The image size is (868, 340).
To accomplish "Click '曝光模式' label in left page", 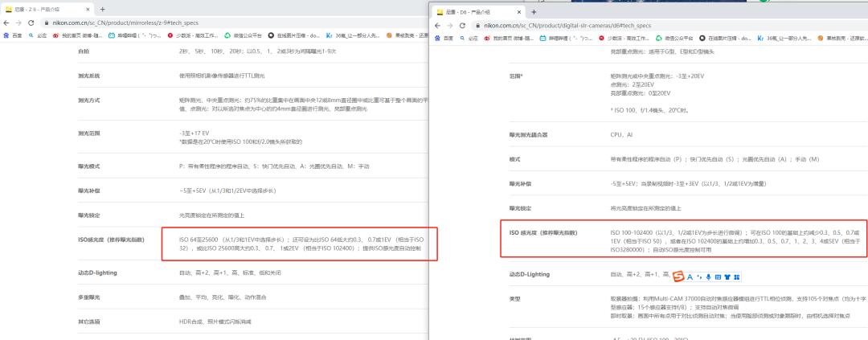I will pos(88,166).
